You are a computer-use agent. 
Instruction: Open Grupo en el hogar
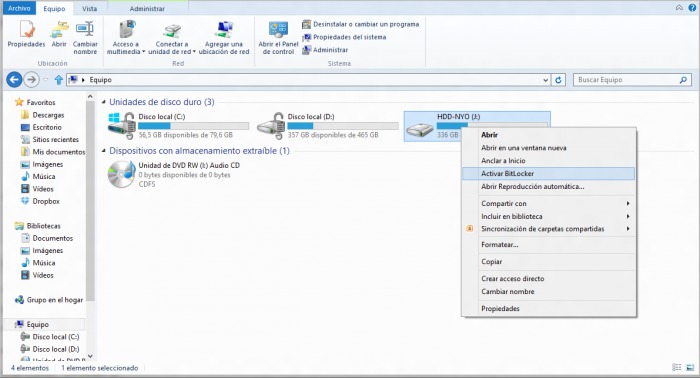click(49, 300)
